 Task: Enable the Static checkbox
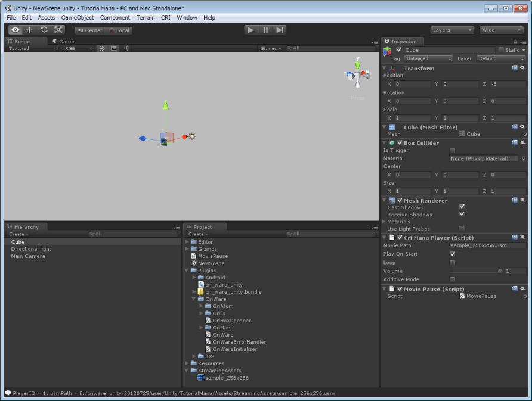[501, 50]
